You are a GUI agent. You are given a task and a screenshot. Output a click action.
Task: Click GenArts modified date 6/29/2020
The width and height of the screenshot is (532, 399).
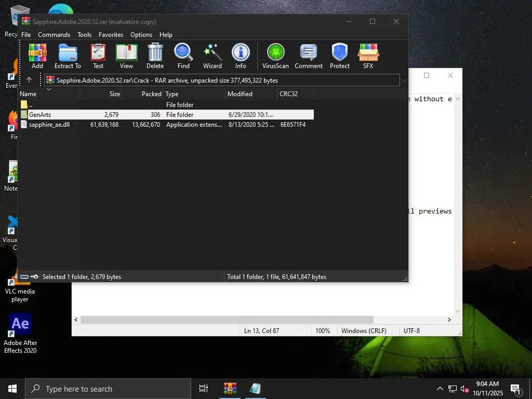pos(250,115)
